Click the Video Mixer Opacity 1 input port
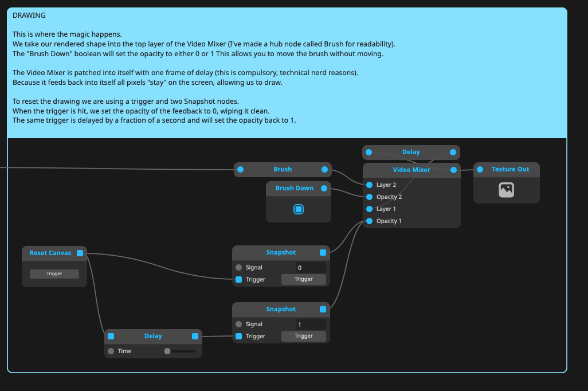Viewport: 588px width, 391px height. point(369,221)
